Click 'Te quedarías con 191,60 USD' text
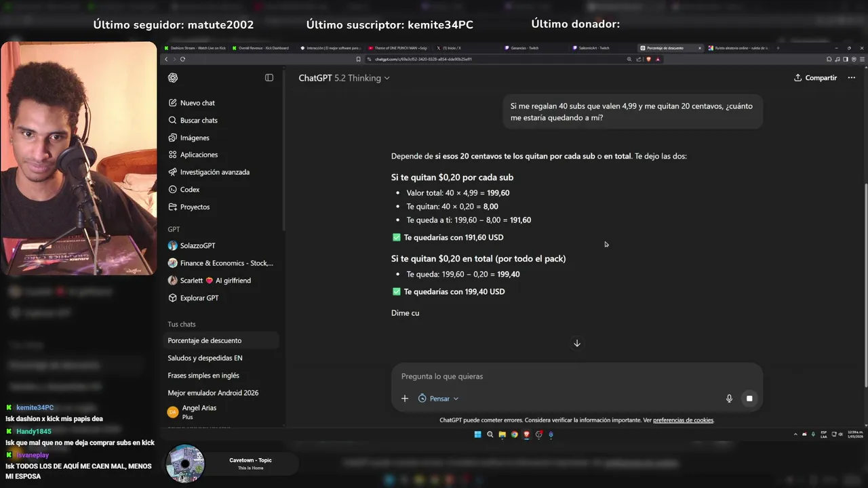The image size is (868, 488). click(453, 238)
